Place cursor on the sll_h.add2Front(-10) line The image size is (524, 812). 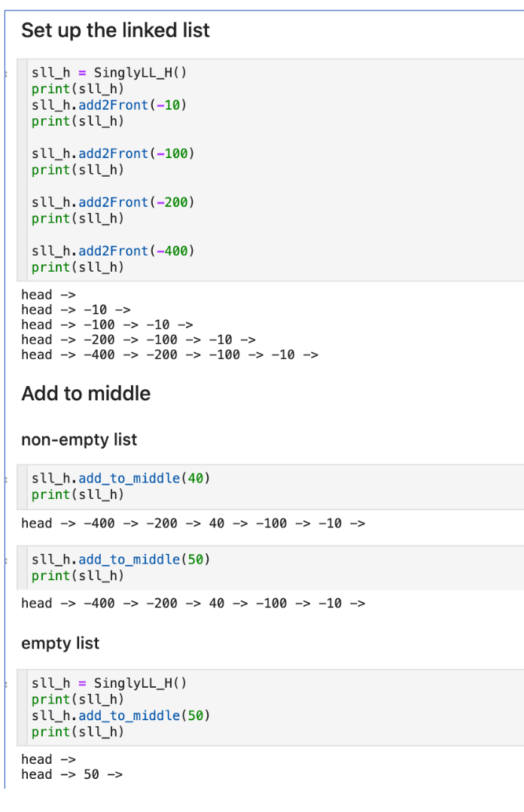tap(109, 105)
